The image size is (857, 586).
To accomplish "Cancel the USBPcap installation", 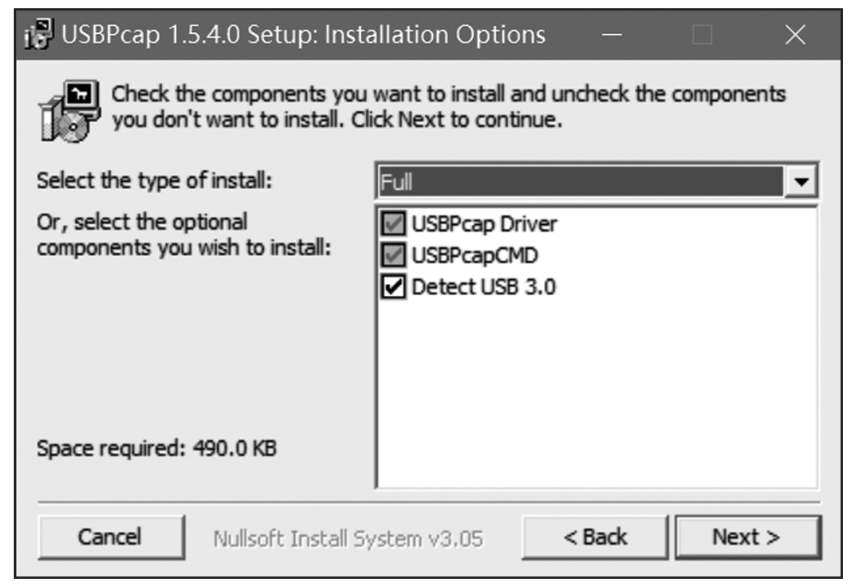I will pos(110,537).
